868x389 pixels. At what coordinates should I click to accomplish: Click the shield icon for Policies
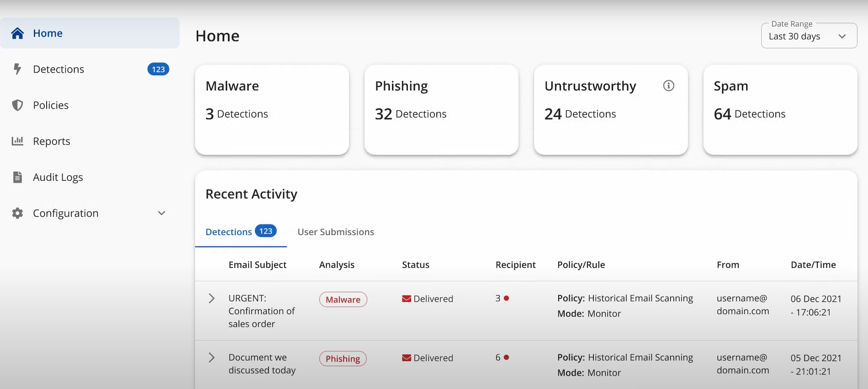[x=17, y=105]
